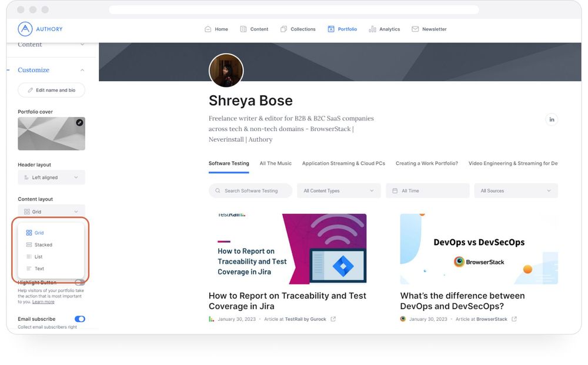Image resolution: width=588 pixels, height=365 pixels.
Task: Click the Search Software Testing input field
Action: click(x=250, y=190)
